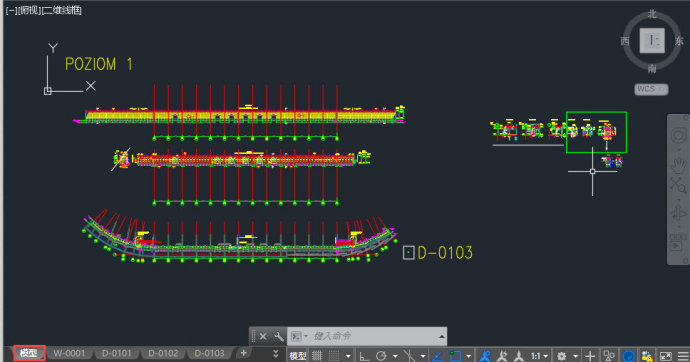Open ShowMotion from the navigation bar
The height and width of the screenshot is (362, 690).
click(678, 243)
